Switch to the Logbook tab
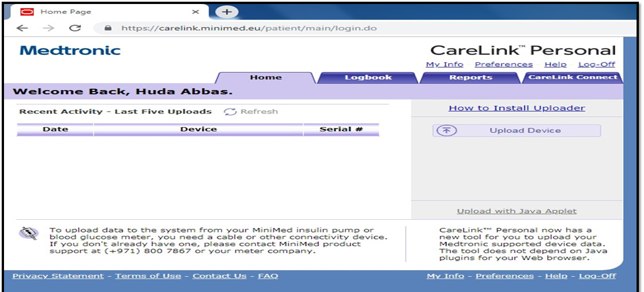 coord(368,78)
